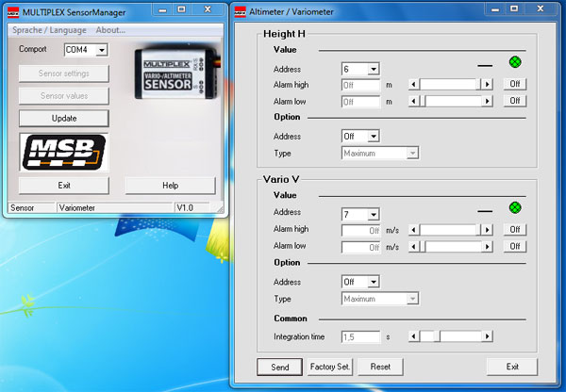Click the Factory Set. button
Screen dimensions: 566x392
(x=329, y=367)
